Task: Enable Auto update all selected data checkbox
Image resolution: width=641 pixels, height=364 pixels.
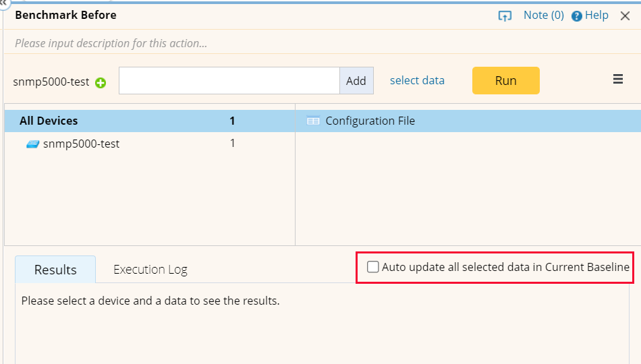Action: tap(373, 267)
